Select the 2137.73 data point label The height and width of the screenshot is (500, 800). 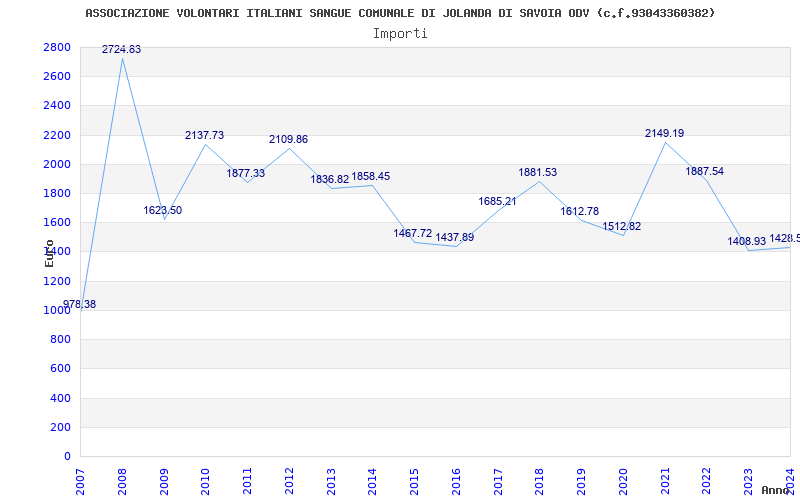point(205,135)
